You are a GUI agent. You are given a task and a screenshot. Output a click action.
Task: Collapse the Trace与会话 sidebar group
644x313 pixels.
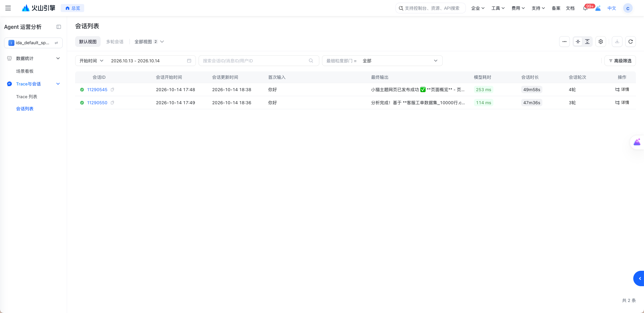click(x=58, y=84)
